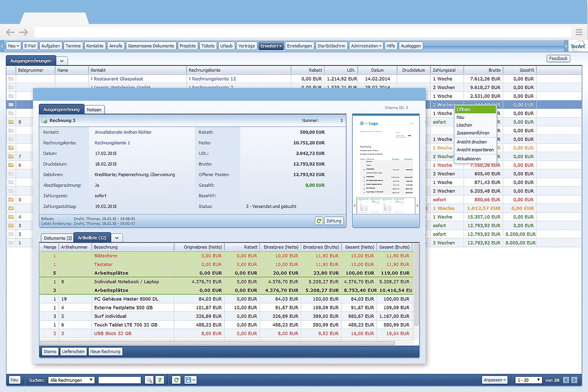Click the browser hamburger menu icon
This screenshot has width=588, height=392.
(x=579, y=32)
